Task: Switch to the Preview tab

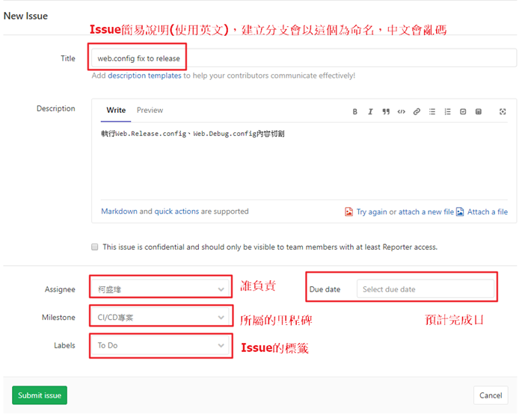Action: tap(150, 110)
